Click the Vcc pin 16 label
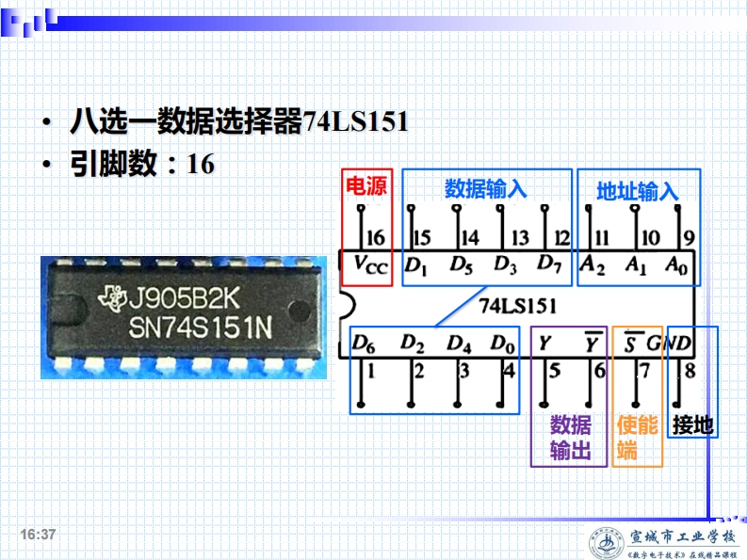Viewport: 747px width, 560px height. tap(370, 266)
